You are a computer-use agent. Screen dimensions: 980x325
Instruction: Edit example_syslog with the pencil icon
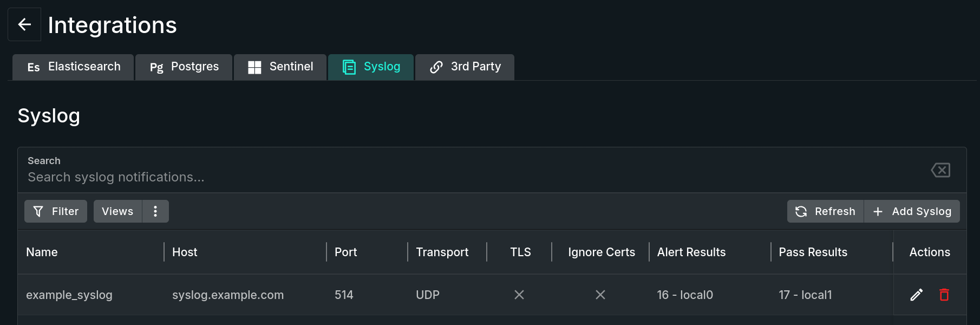pyautogui.click(x=916, y=295)
